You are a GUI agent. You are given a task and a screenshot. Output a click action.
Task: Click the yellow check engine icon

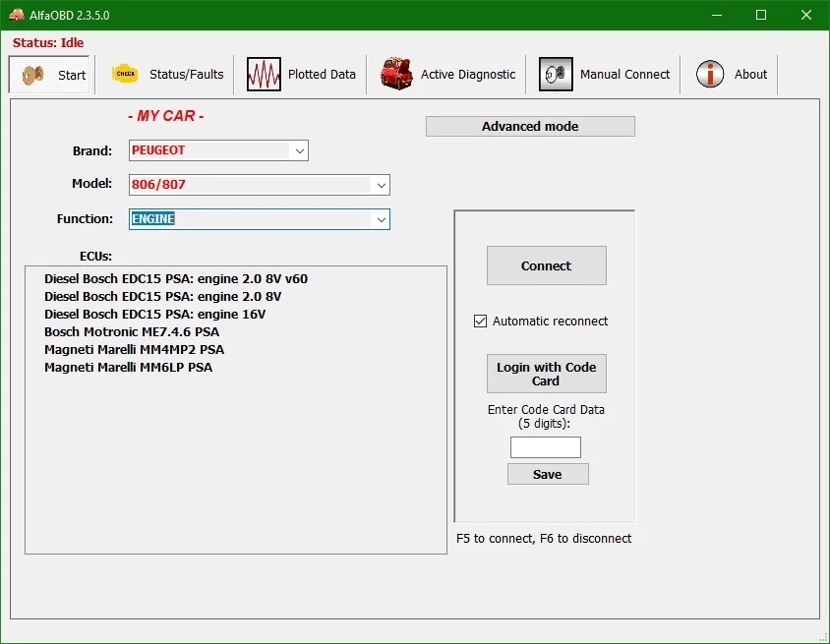pyautogui.click(x=125, y=74)
